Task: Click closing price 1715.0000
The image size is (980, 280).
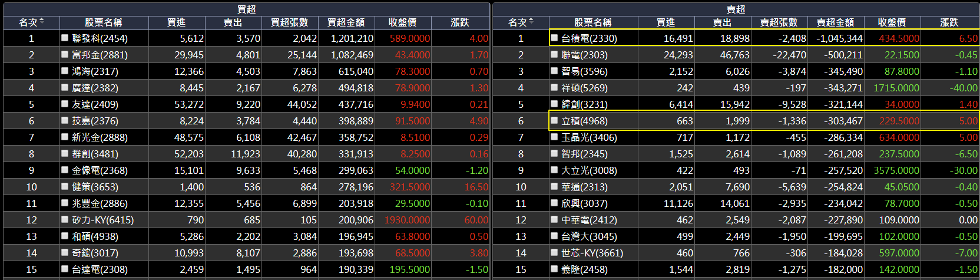Action: (x=896, y=88)
